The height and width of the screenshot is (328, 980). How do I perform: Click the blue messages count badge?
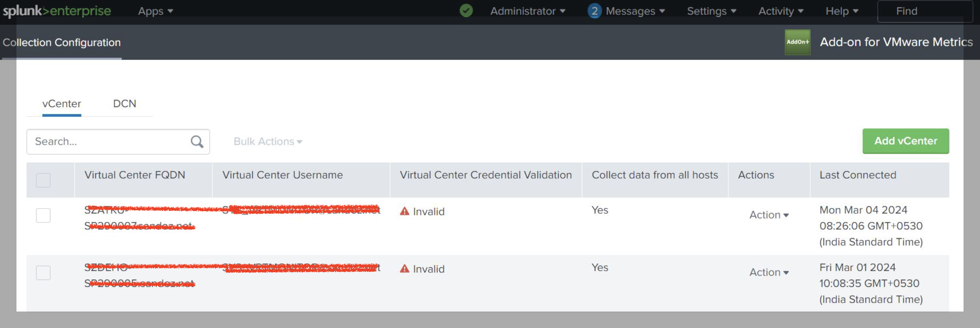(594, 11)
